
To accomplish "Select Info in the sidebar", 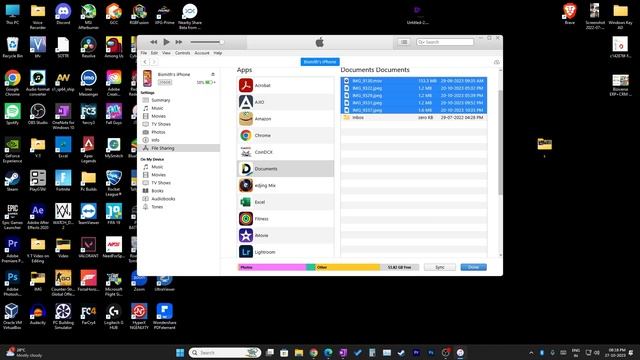I will [x=155, y=140].
